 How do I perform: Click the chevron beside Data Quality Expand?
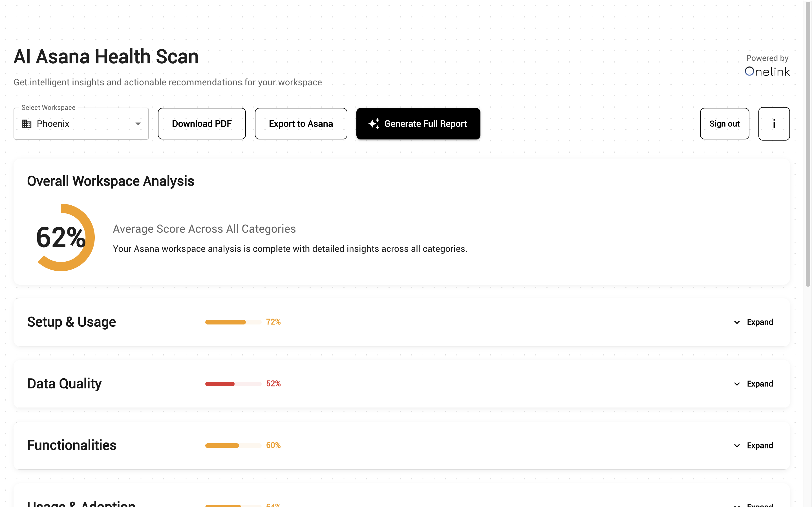(737, 384)
